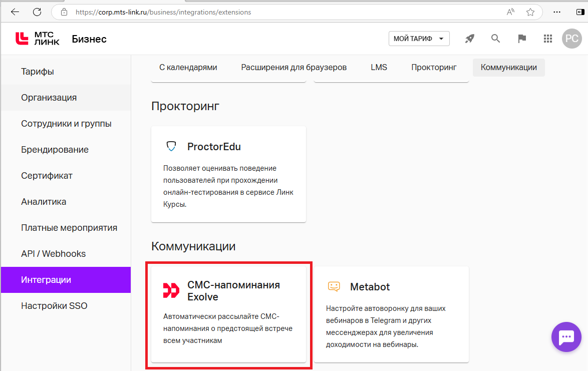The width and height of the screenshot is (588, 371).
Task: Open СМС-напоминания Exolve card title
Action: (x=233, y=291)
